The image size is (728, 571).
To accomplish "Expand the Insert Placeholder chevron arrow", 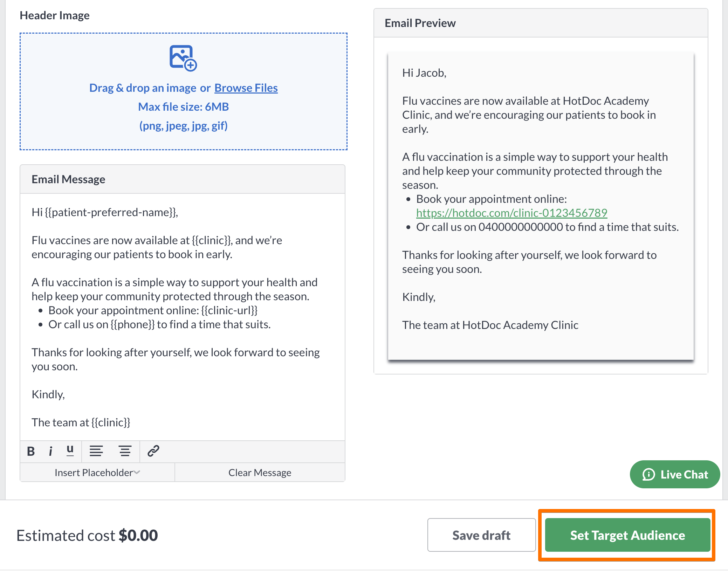I will pos(137,473).
